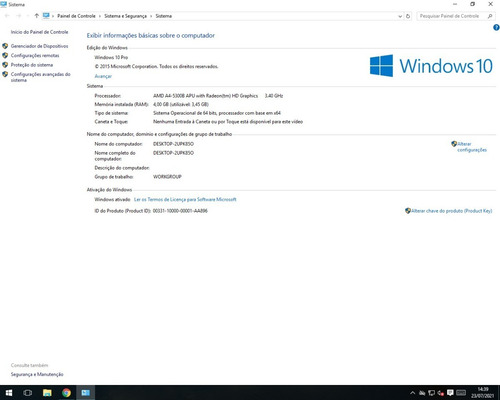Click the shield icon beside Configurações avançadas
The width and height of the screenshot is (500, 400).
coord(5,74)
